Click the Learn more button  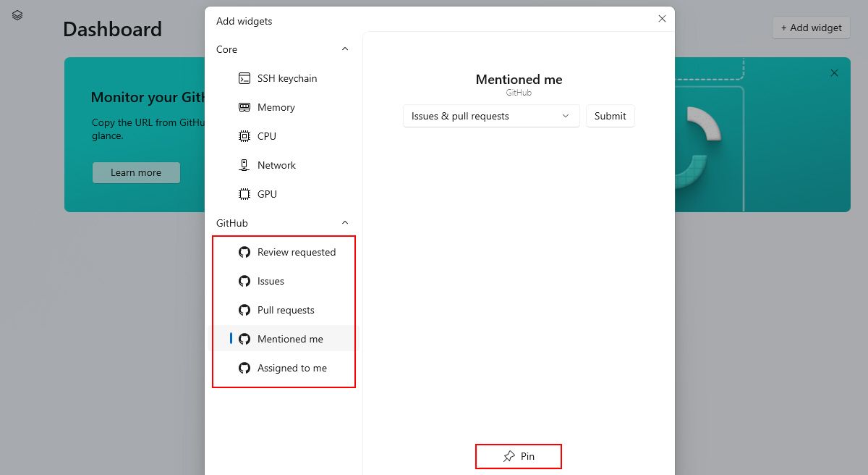click(136, 172)
